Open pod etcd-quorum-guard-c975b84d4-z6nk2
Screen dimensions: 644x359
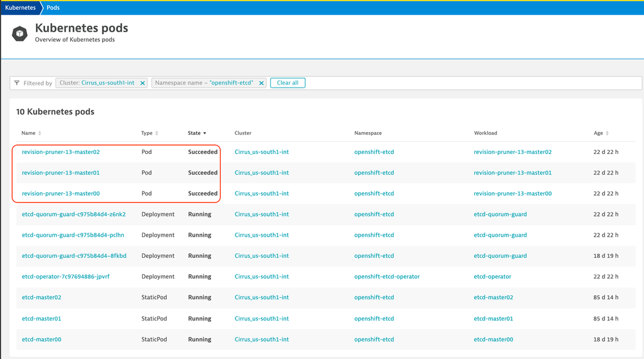(74, 215)
